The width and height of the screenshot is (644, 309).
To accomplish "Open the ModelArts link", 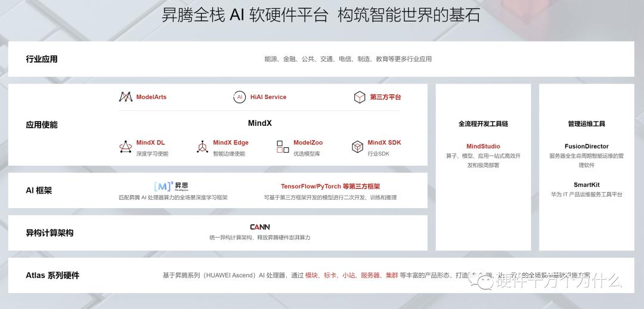I will pyautogui.click(x=151, y=97).
